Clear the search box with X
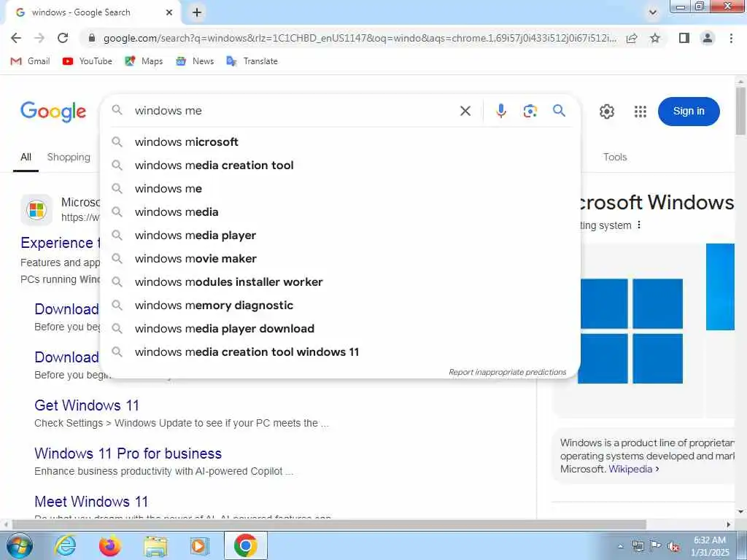 [x=465, y=111]
